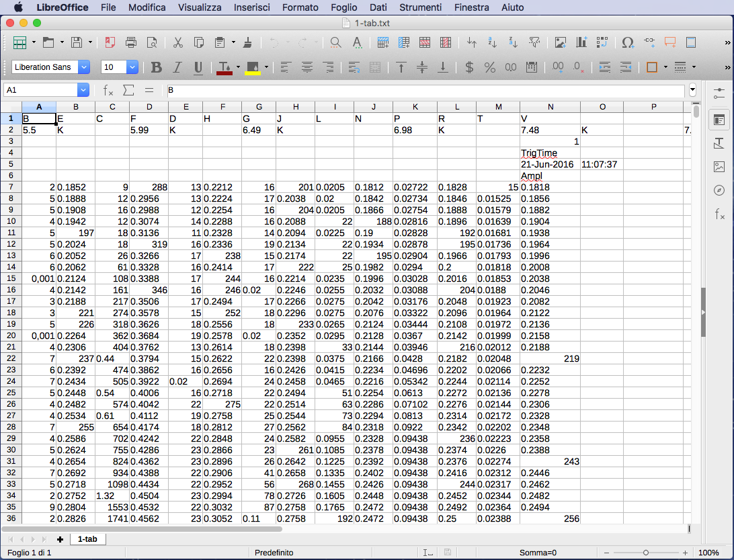
Task: Open the Formato menu
Action: tap(300, 7)
